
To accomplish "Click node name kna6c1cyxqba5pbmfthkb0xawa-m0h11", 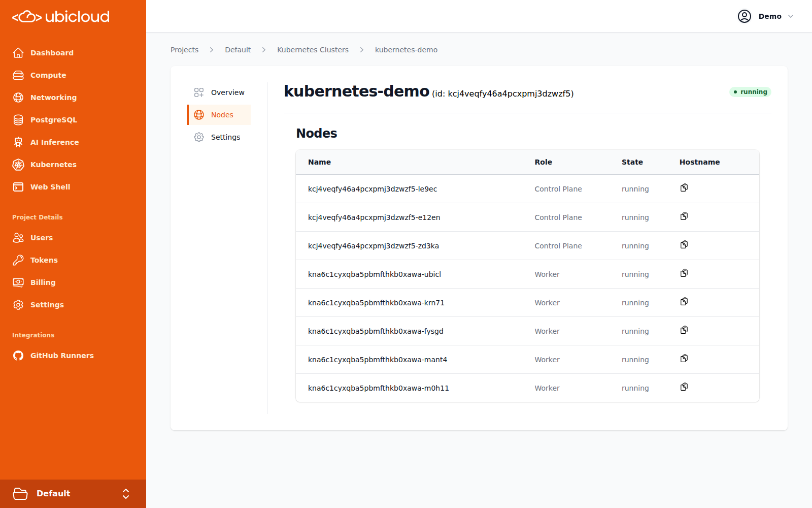I will (x=379, y=388).
